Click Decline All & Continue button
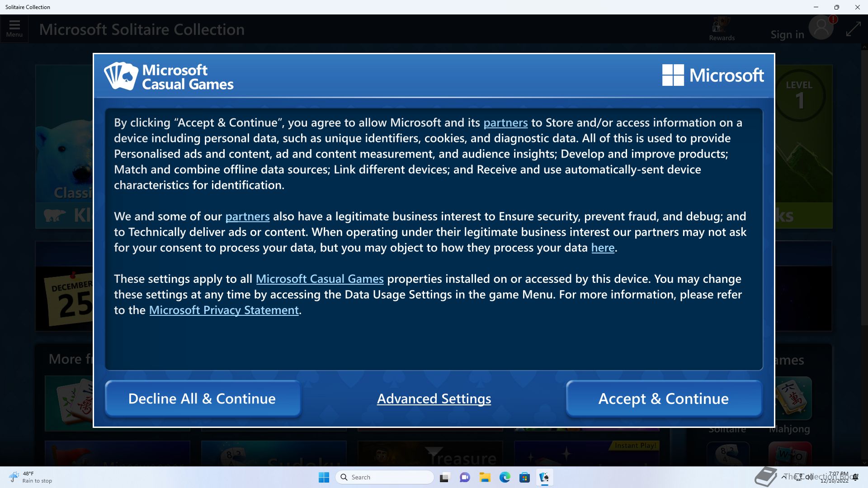 203,399
